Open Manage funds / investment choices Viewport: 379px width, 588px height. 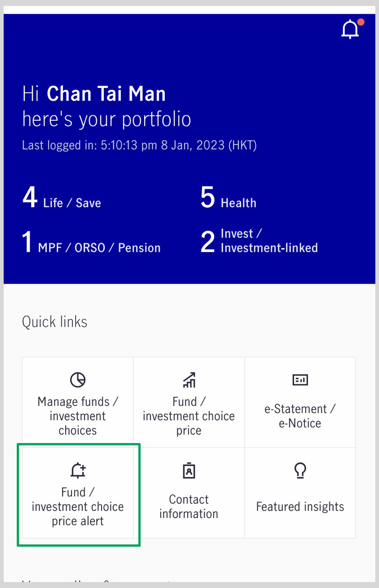[78, 402]
